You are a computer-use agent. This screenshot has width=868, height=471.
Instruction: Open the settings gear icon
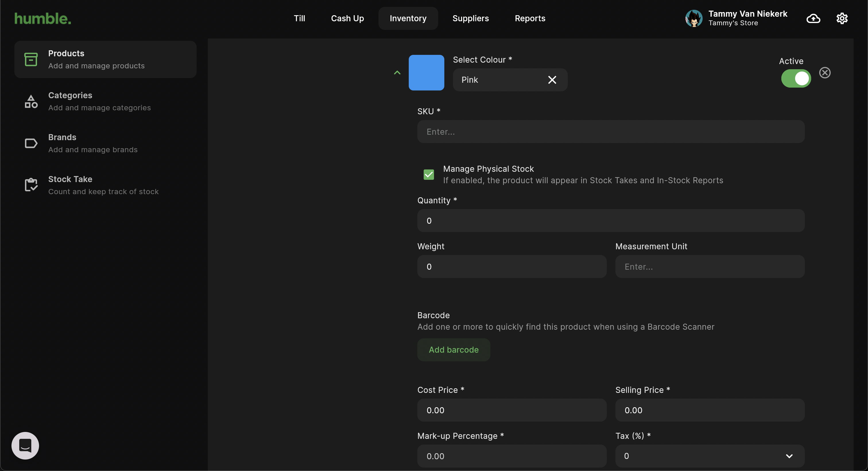click(x=842, y=18)
